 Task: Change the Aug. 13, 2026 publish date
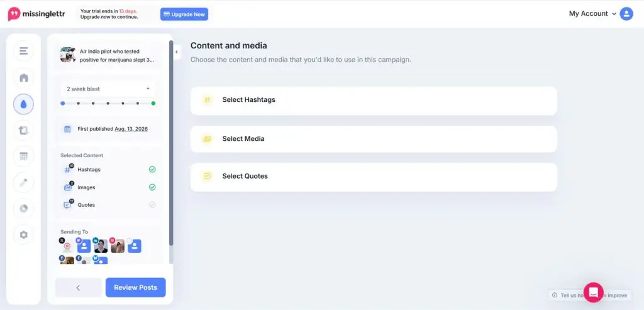(131, 129)
